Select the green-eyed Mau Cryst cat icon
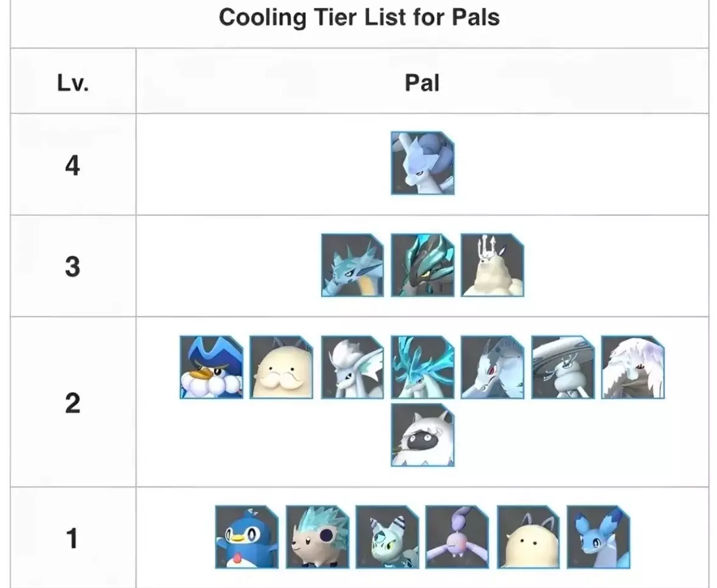This screenshot has height=588, width=717. pos(387,538)
